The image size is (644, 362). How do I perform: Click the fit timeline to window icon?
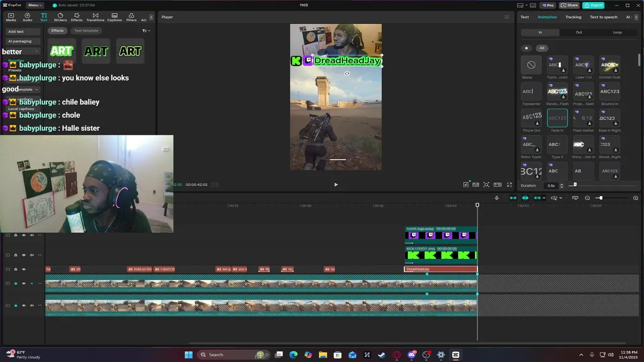[x=575, y=198]
